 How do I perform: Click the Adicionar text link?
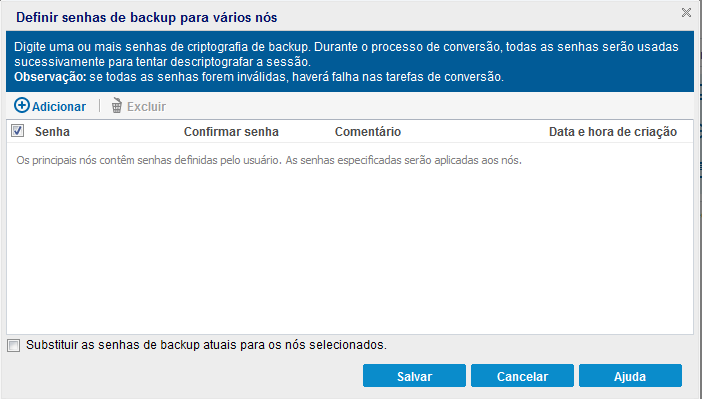[x=58, y=106]
